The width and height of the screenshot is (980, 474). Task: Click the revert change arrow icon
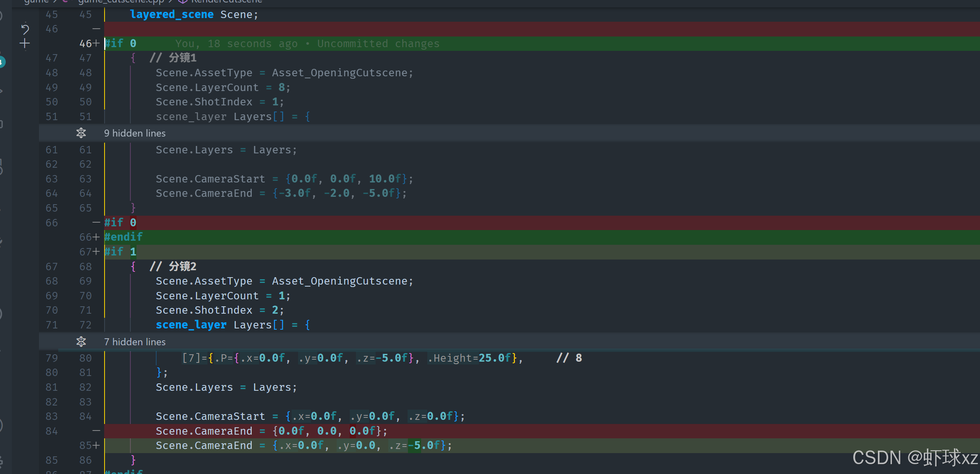(x=25, y=29)
